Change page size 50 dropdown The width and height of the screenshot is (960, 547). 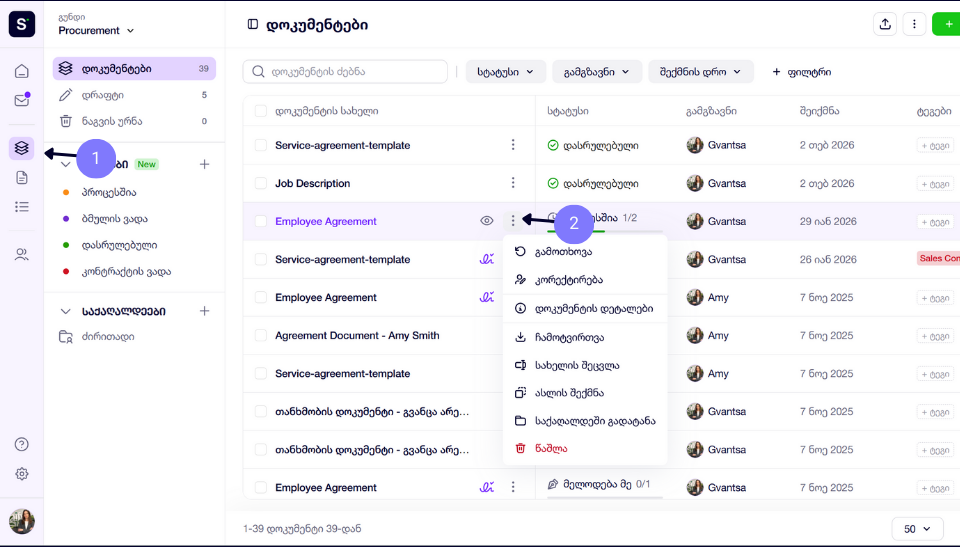pos(917,529)
